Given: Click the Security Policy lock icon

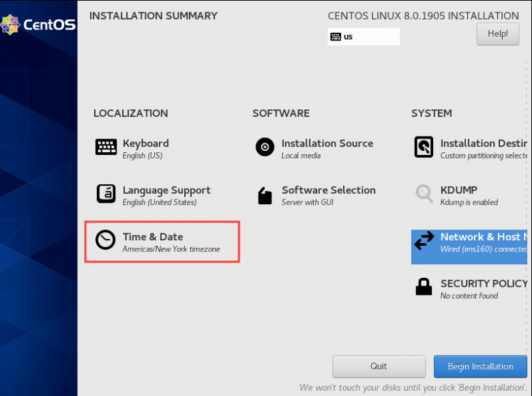Looking at the screenshot, I should [x=424, y=287].
